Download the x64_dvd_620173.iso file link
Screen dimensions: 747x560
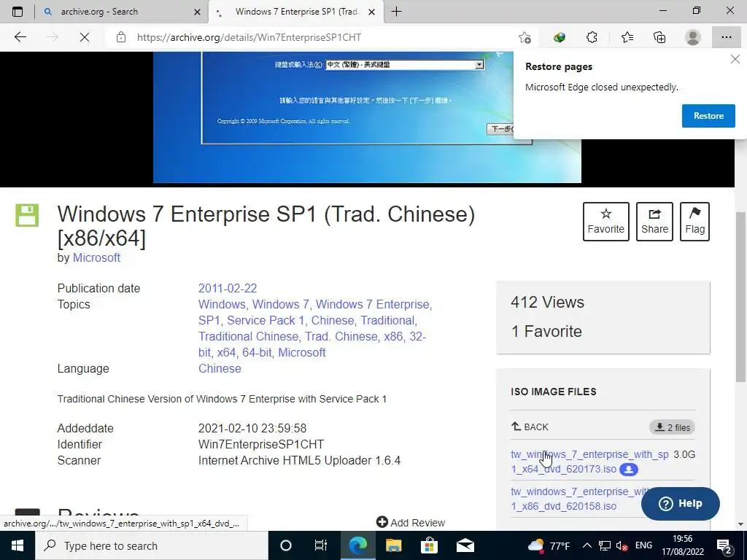(589, 462)
